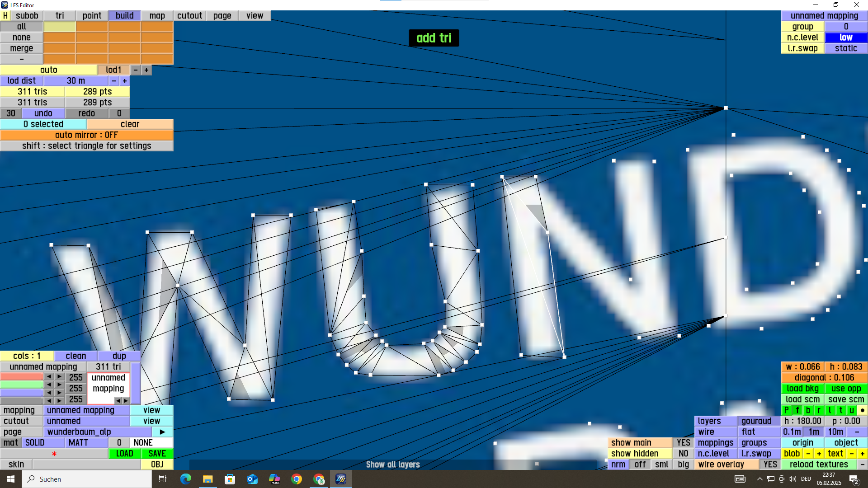868x488 pixels.
Task: Click blob size plus button
Action: point(819,454)
